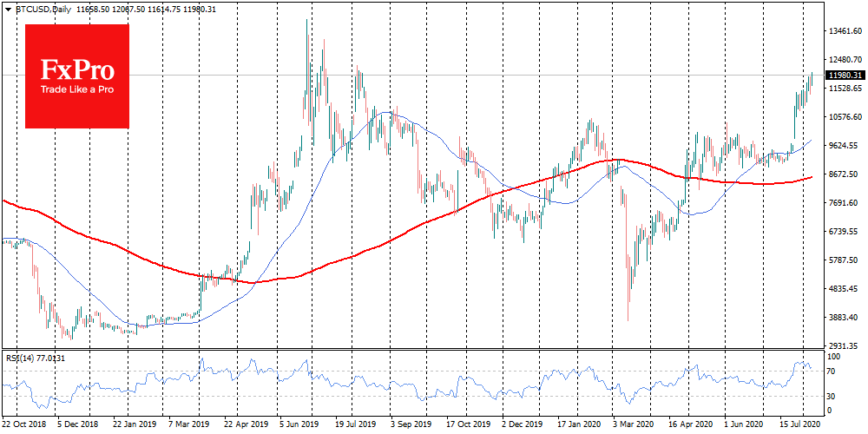This screenshot has height=434, width=868.
Task: Select the 22 Oct 2018 date marker
Action: click(x=24, y=426)
